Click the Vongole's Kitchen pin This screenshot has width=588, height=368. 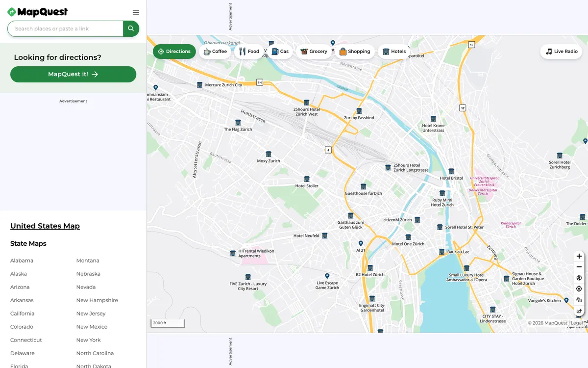566,300
